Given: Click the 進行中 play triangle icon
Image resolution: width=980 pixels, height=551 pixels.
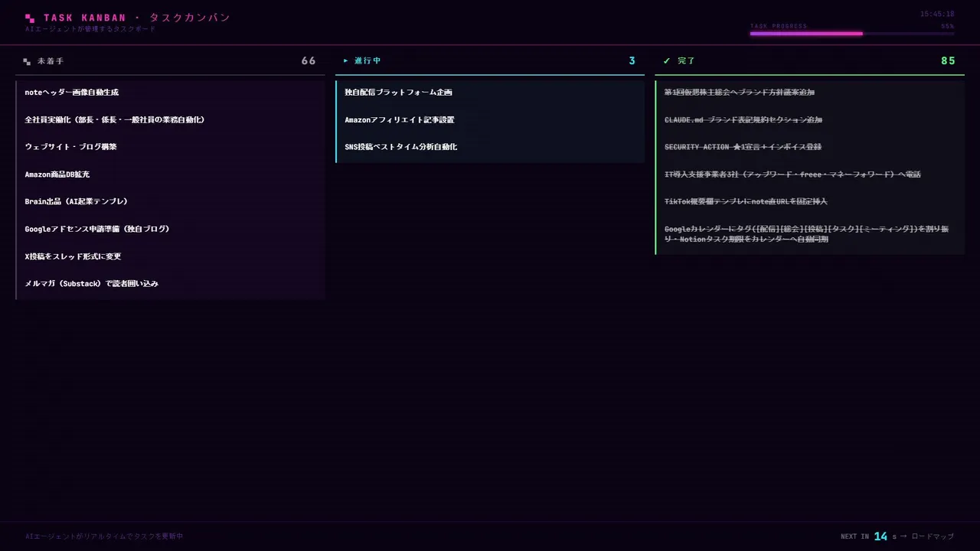Looking at the screenshot, I should tap(346, 60).
